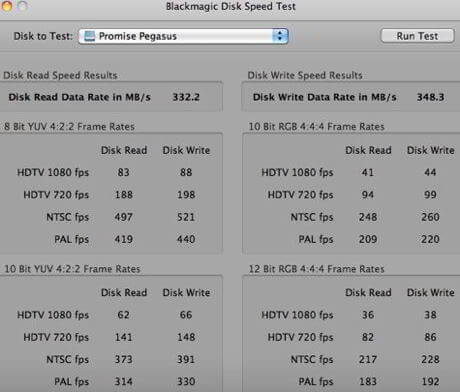Select the value 188 in HDTV 720 row

point(124,195)
